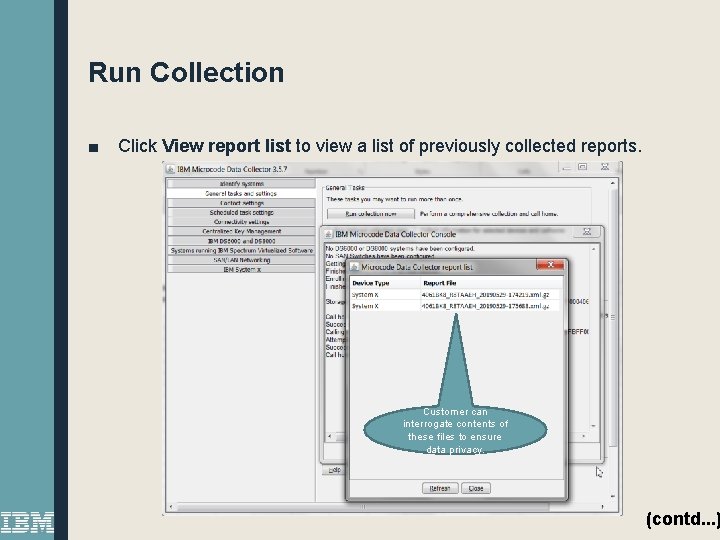Click the icon in the Console window title bar
The height and width of the screenshot is (540, 720).
tap(329, 234)
